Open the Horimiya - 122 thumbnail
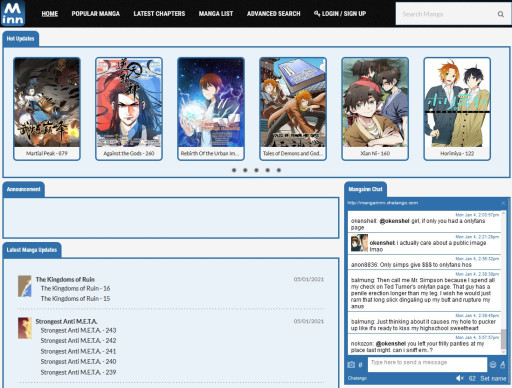 coord(457,109)
